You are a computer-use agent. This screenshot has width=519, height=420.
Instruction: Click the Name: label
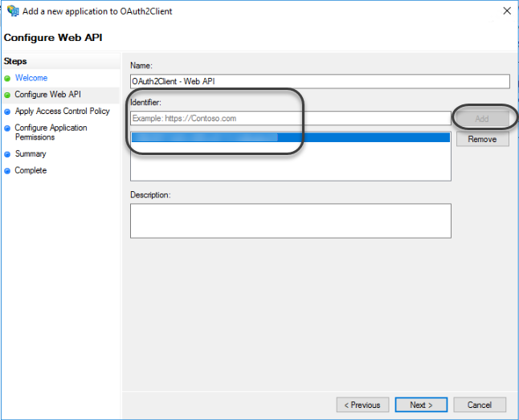point(141,66)
